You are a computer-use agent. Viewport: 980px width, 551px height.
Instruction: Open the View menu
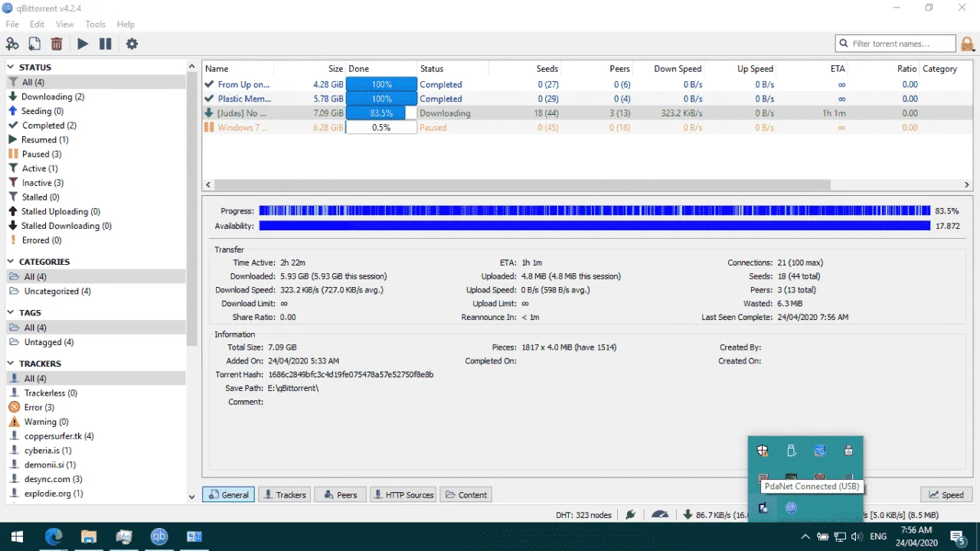click(x=65, y=24)
